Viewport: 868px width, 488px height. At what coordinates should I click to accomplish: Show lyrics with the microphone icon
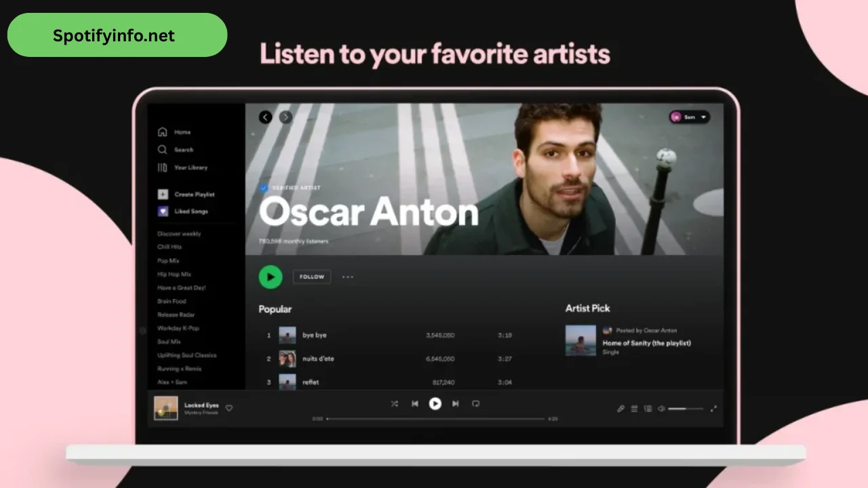click(620, 409)
